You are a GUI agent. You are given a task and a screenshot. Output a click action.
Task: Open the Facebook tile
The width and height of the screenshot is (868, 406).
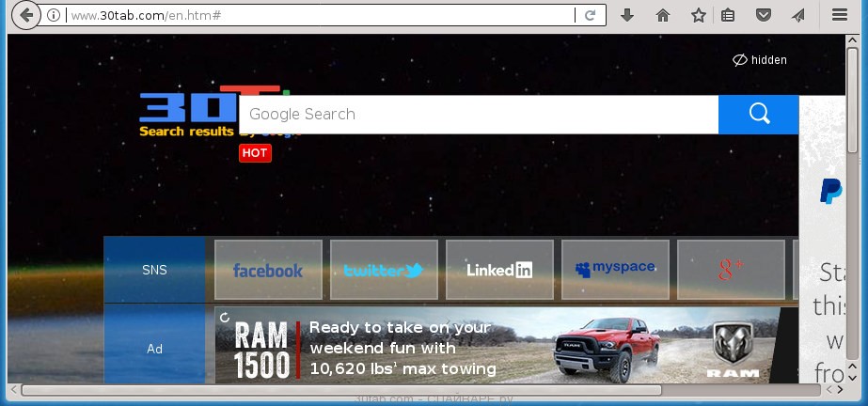click(x=268, y=270)
